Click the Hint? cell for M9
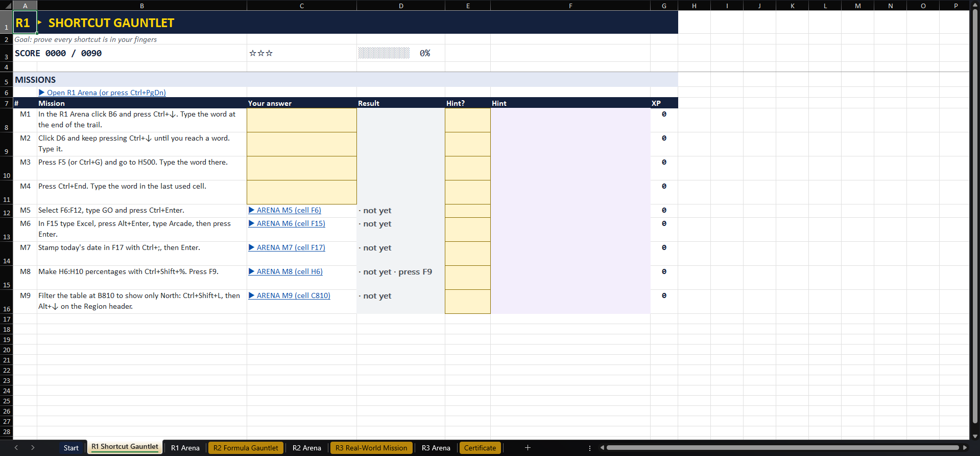Image resolution: width=980 pixels, height=456 pixels. coord(468,302)
